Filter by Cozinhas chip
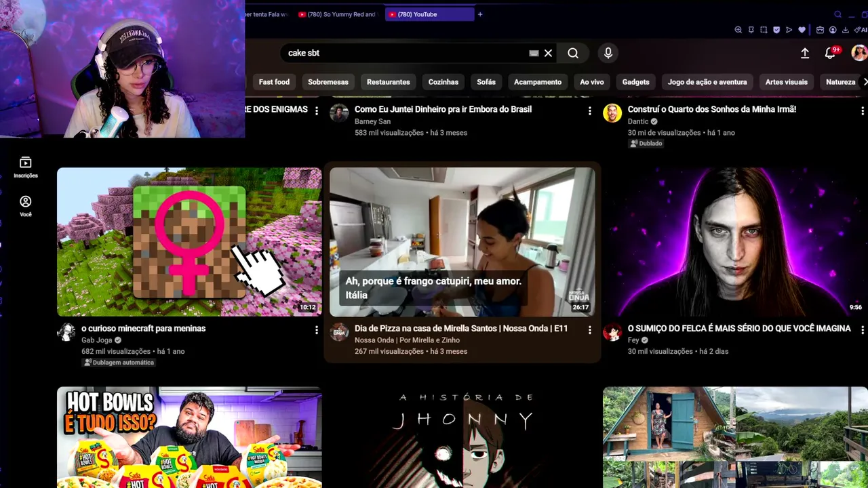 [443, 82]
